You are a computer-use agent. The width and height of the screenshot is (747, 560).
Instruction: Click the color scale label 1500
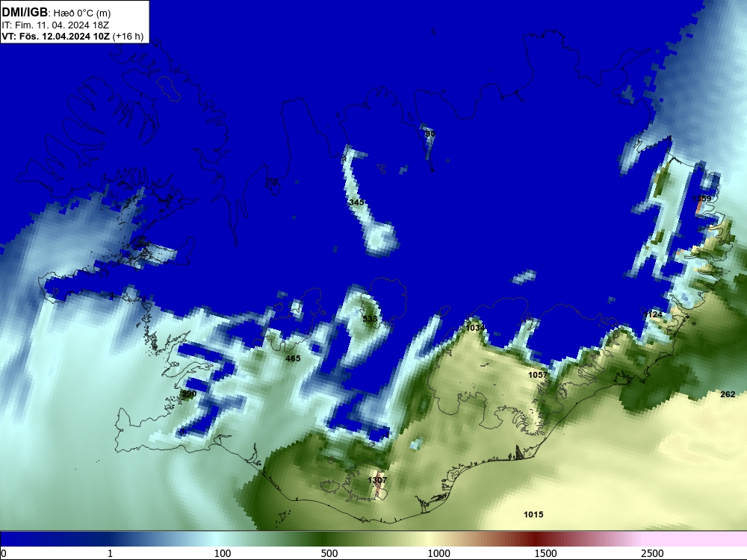(x=545, y=553)
